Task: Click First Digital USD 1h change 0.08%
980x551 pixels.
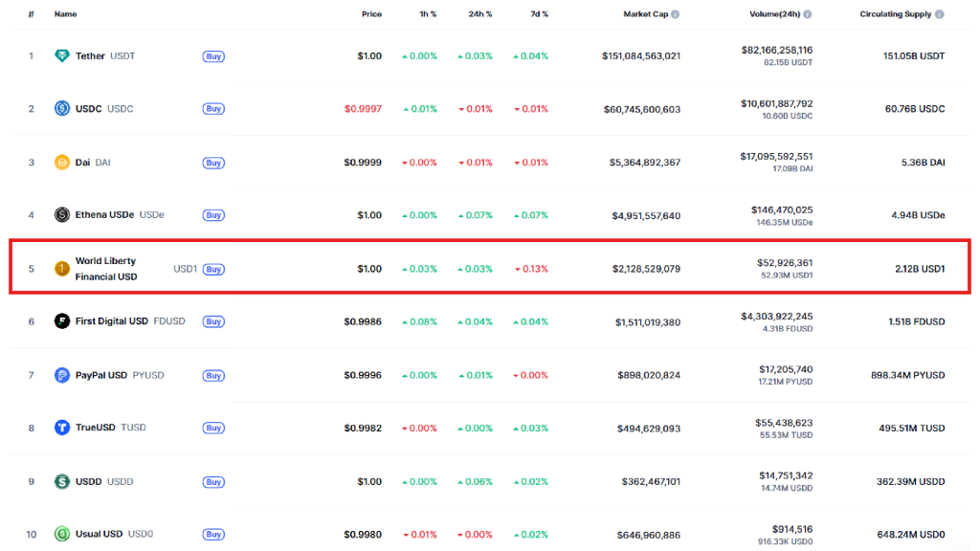Action: (x=419, y=322)
